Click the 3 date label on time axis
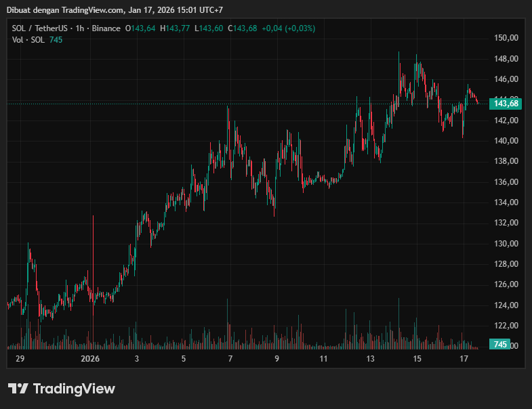This screenshot has height=409, width=532. click(x=137, y=359)
